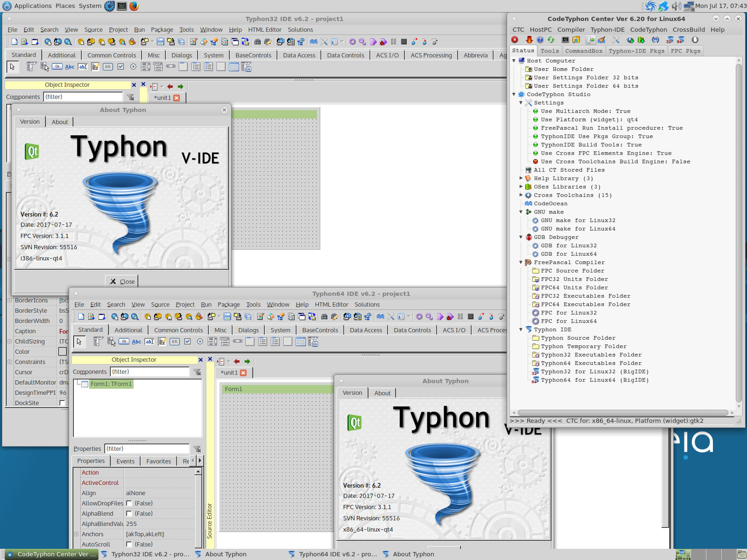Click the Typhon64 '64' icon in CodeTyphon Center
The width and height of the screenshot is (747, 560).
coord(681,40)
